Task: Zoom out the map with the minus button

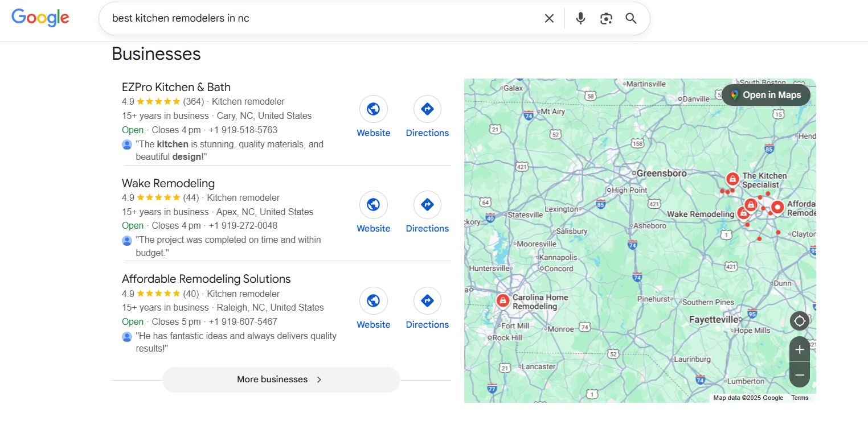Action: 800,374
